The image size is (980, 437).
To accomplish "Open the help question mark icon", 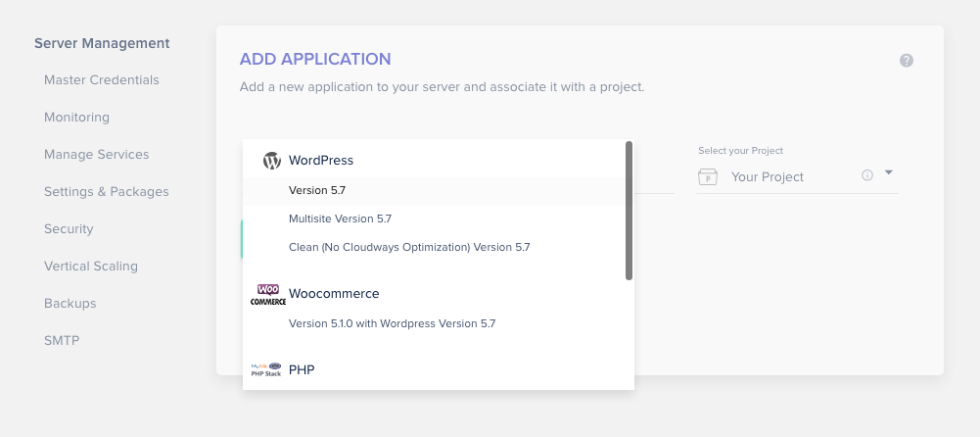I will click(x=907, y=61).
